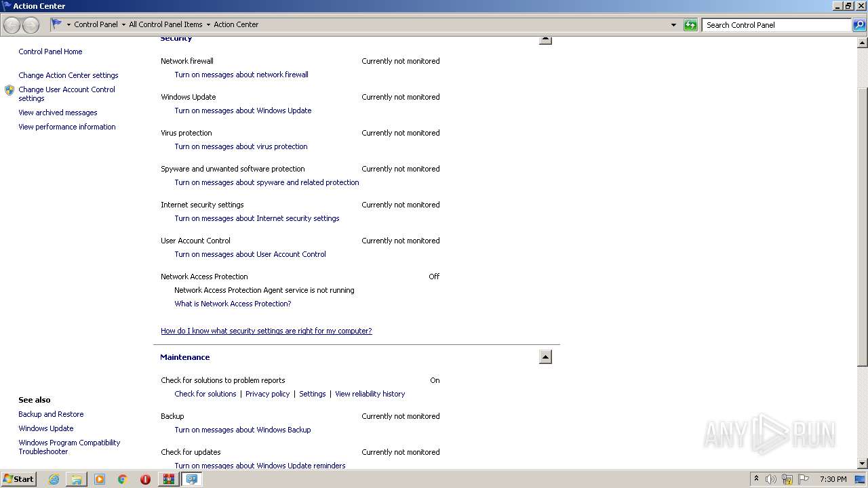Click the Back navigation arrow button
The height and width of the screenshot is (488, 868).
[x=12, y=25]
